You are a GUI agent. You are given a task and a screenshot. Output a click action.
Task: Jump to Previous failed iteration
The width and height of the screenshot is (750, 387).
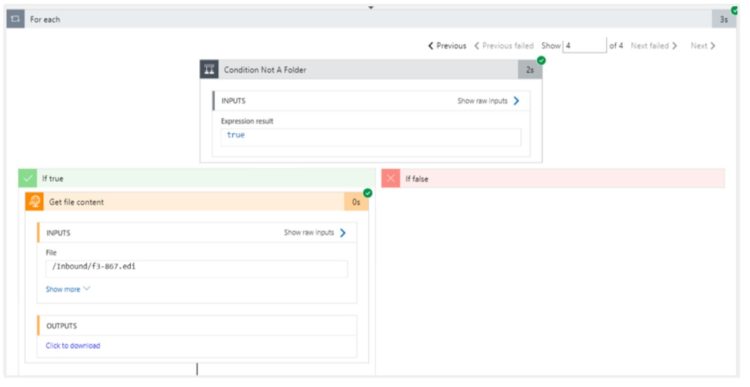click(x=504, y=46)
